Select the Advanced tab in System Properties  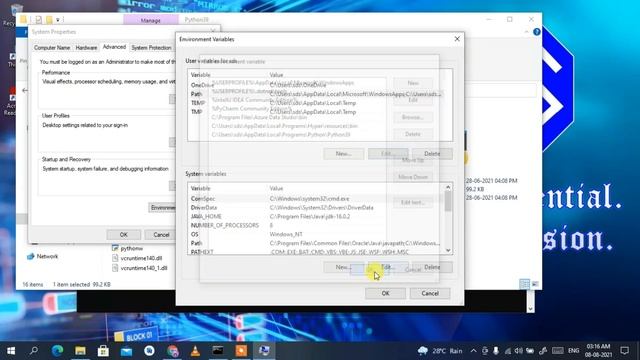114,47
